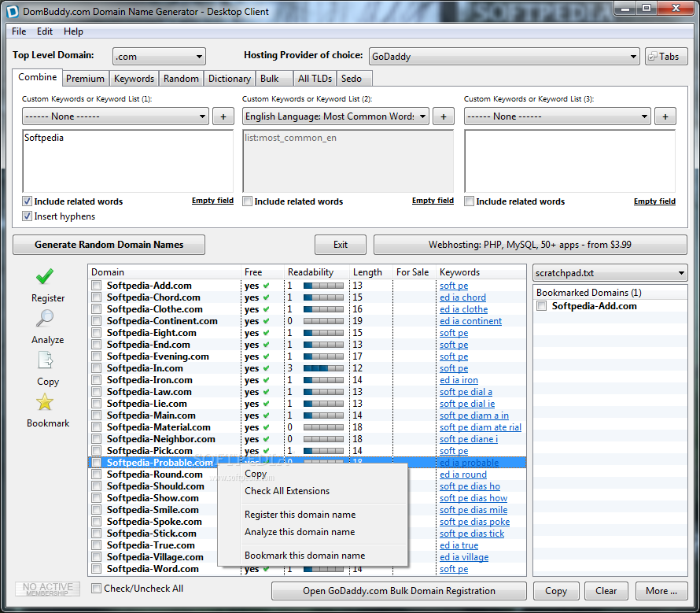
Task: Enable Include related words under Keyword List 2
Action: coord(247,201)
